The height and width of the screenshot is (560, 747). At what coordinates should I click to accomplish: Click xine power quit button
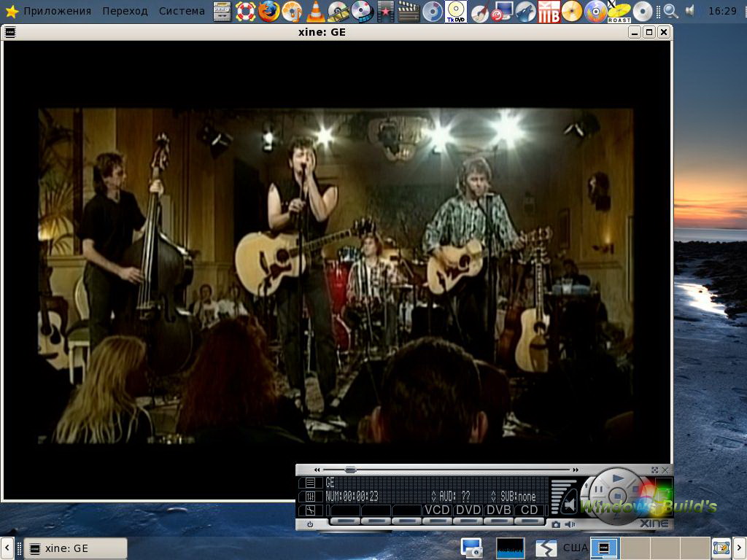(310, 524)
